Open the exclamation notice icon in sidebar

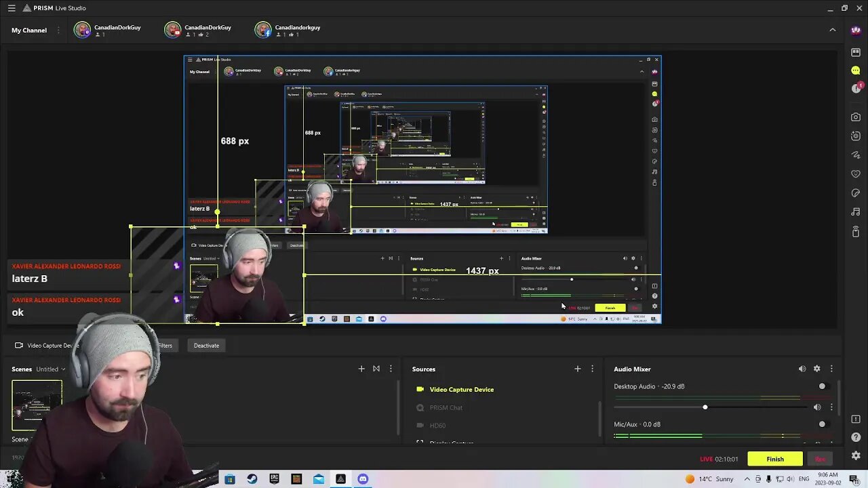(856, 420)
